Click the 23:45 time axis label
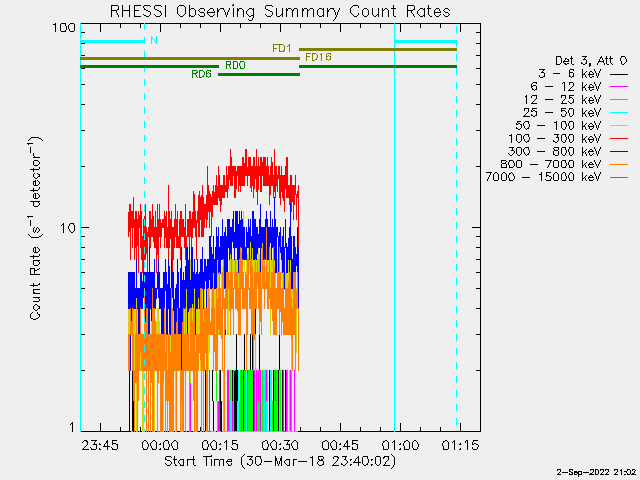640x480 pixels. coord(100,445)
